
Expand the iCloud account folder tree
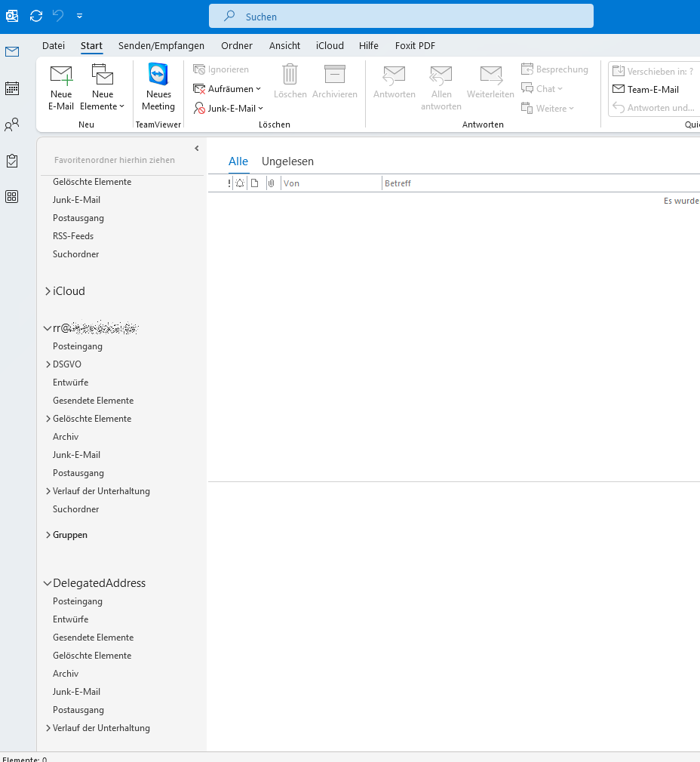pyautogui.click(x=48, y=291)
